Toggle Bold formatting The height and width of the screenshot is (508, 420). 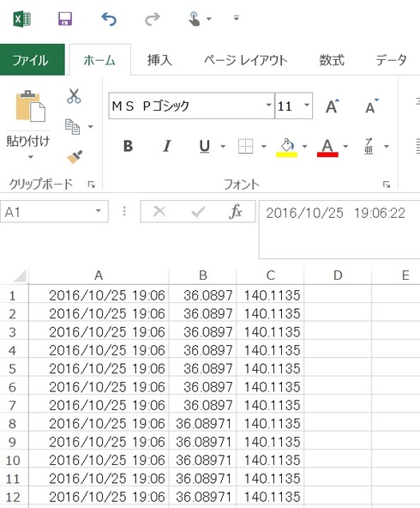(128, 146)
